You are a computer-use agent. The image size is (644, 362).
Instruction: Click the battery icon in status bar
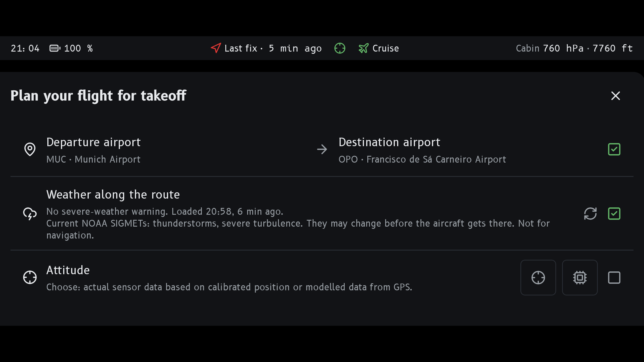pyautogui.click(x=55, y=48)
